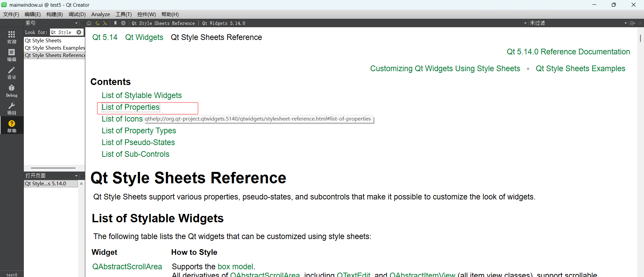
Task: Follow the box model link
Action: coord(235,267)
